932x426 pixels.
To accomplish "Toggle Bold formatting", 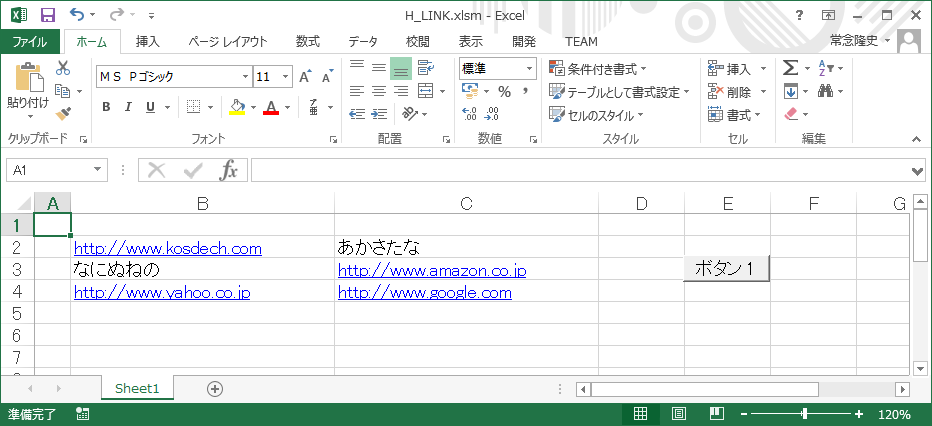I will (x=106, y=107).
